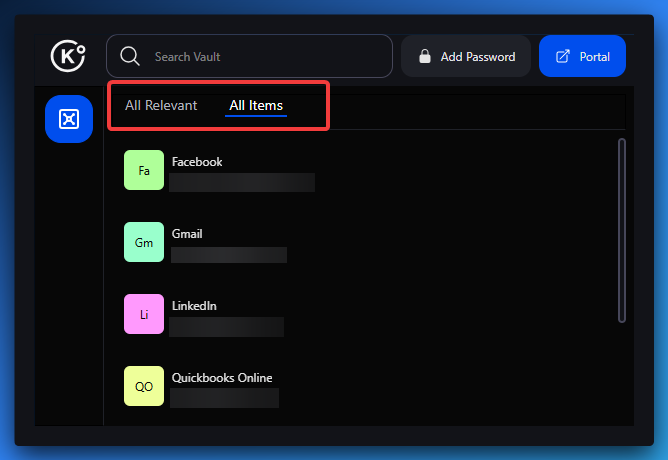Click the yellow QO Quickbooks avatar
Image resolution: width=668 pixels, height=460 pixels.
143,386
